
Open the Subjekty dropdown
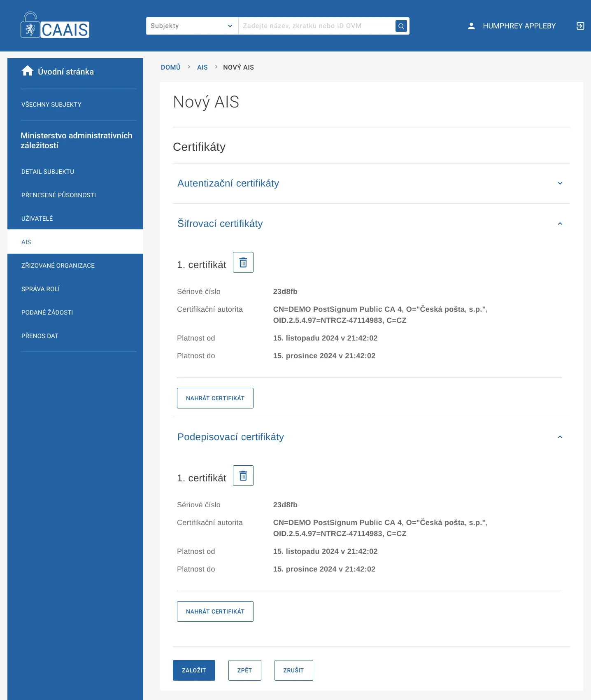point(192,26)
